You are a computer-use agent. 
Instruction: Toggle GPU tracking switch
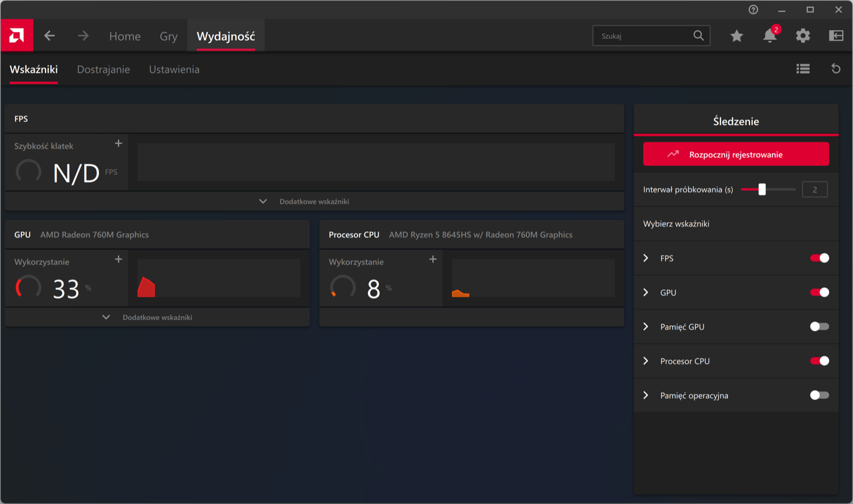click(819, 292)
